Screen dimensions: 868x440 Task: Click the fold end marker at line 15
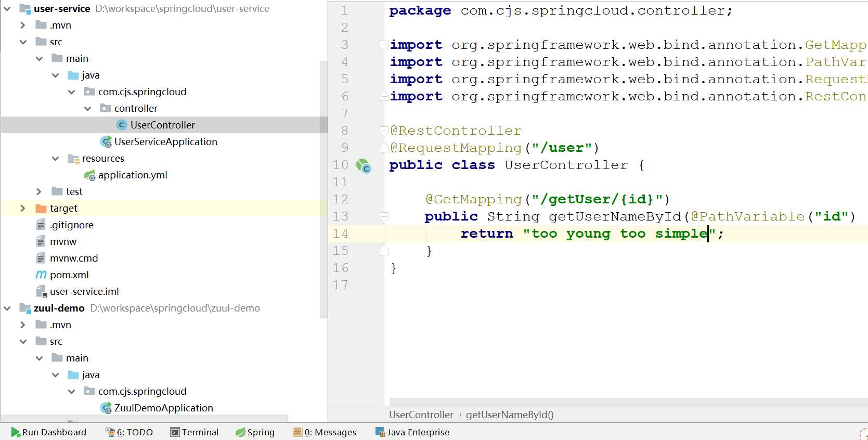(x=384, y=251)
